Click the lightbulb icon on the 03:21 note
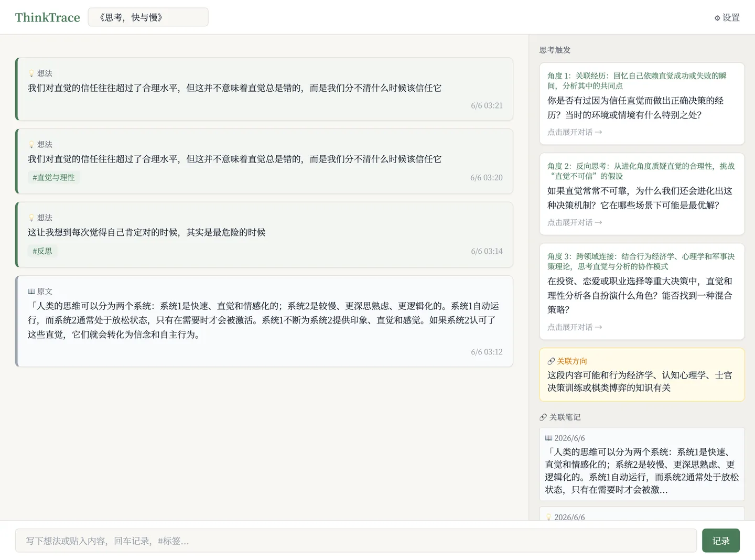 tap(31, 73)
